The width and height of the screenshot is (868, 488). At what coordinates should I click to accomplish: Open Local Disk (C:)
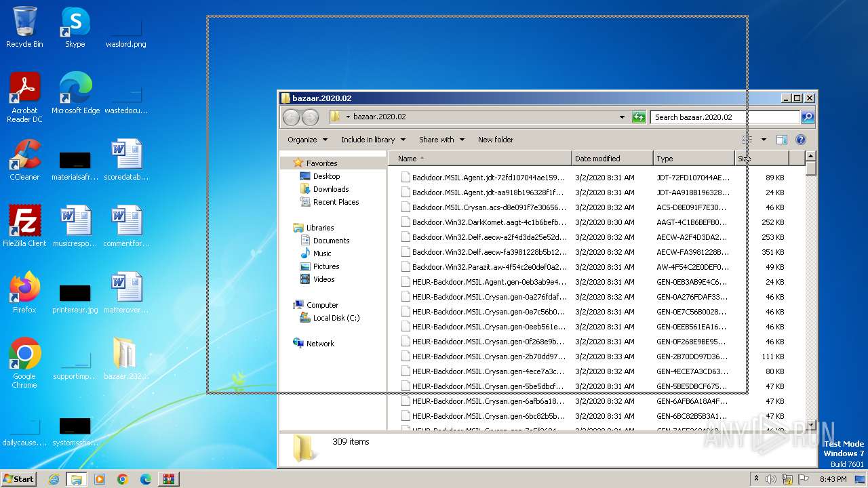336,318
